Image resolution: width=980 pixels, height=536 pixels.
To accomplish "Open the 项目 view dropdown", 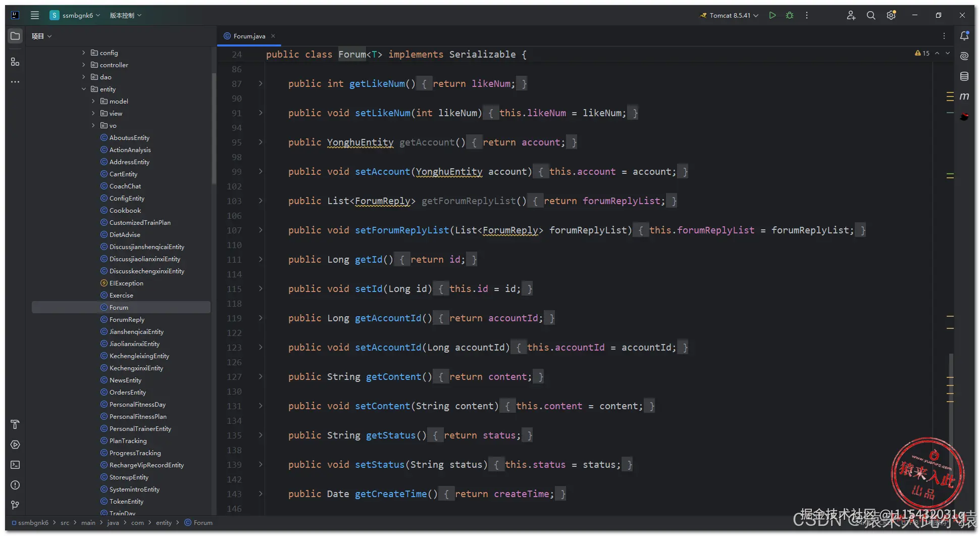I will click(42, 36).
